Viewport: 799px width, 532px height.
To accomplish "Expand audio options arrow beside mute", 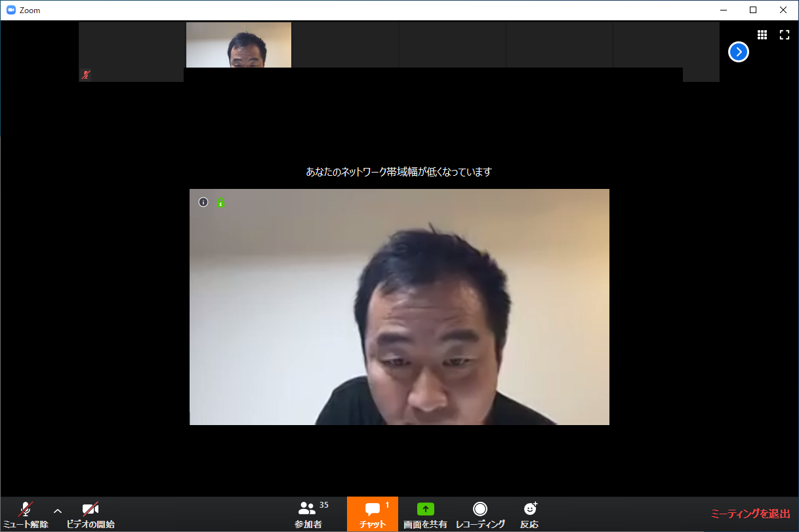I will (58, 511).
